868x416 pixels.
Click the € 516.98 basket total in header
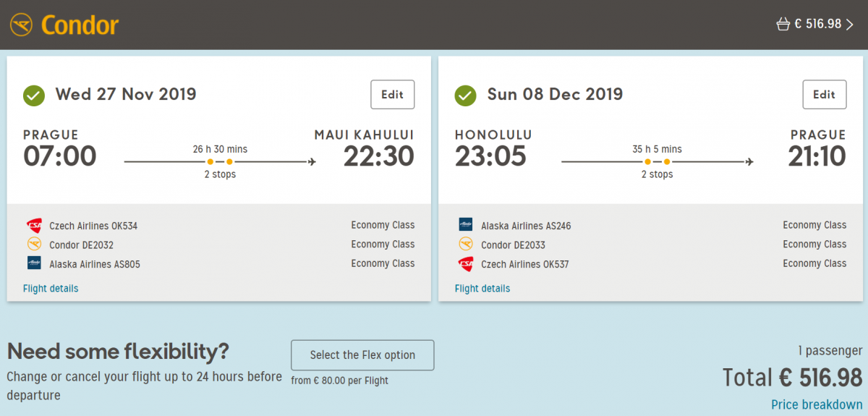click(818, 24)
